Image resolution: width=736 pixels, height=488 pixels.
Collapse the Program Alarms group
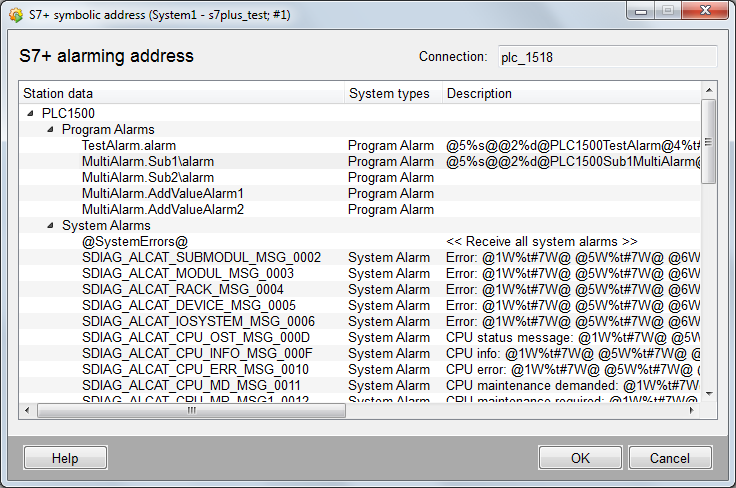coord(51,130)
